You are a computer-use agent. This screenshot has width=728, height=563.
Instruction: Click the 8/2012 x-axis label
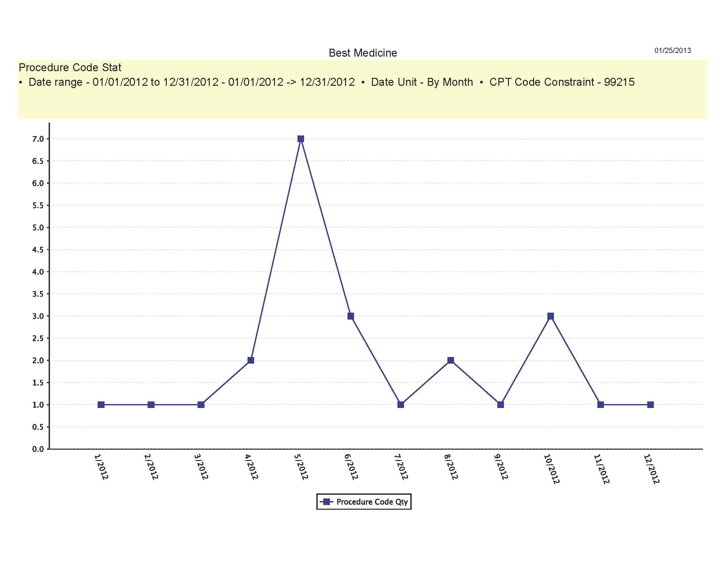click(x=451, y=467)
